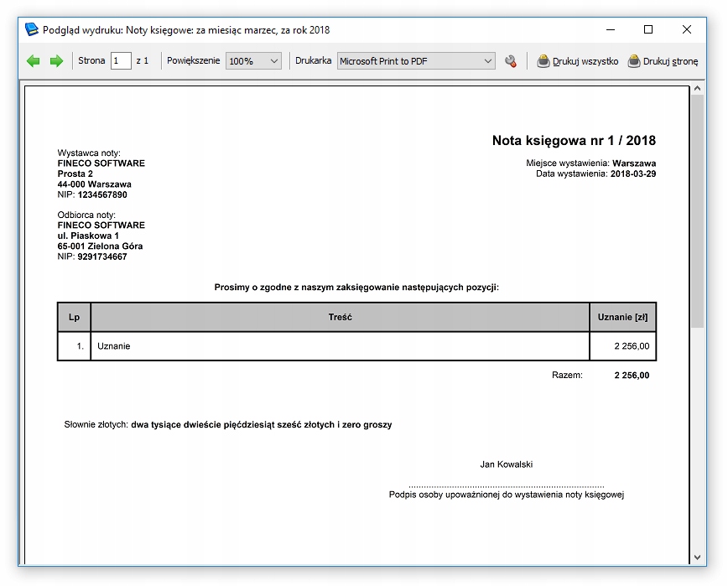The height and width of the screenshot is (586, 728).
Task: Open printer settings via the wrench icon
Action: pyautogui.click(x=511, y=61)
